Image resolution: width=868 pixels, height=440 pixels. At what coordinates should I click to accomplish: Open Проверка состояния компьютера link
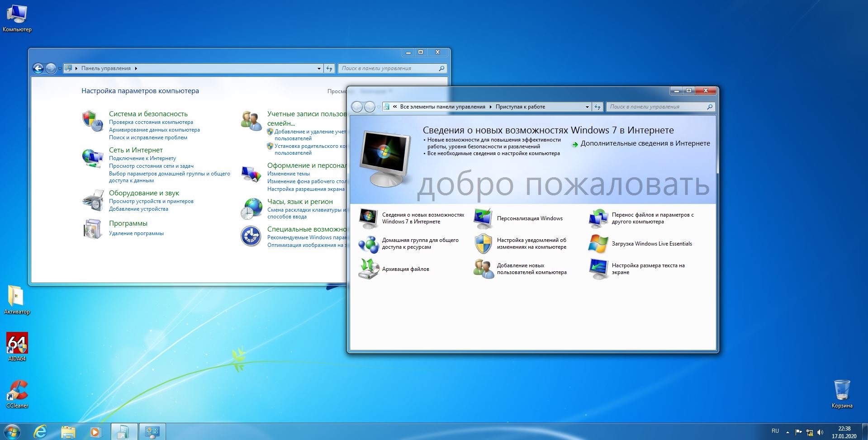(151, 122)
